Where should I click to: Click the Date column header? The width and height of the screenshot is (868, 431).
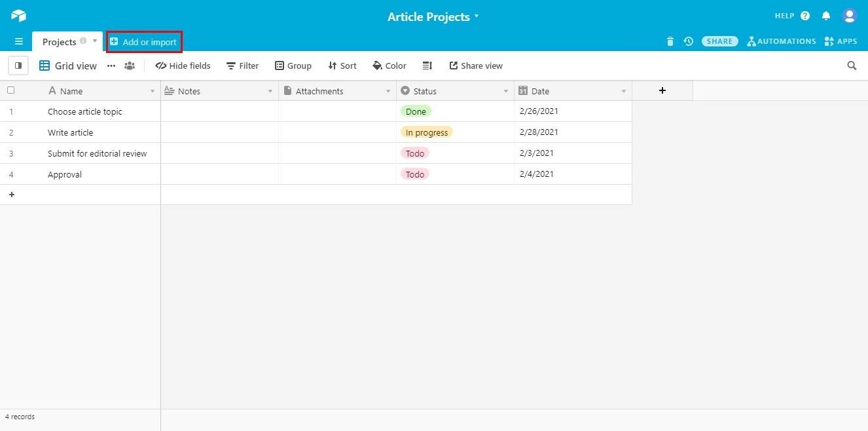tap(573, 91)
